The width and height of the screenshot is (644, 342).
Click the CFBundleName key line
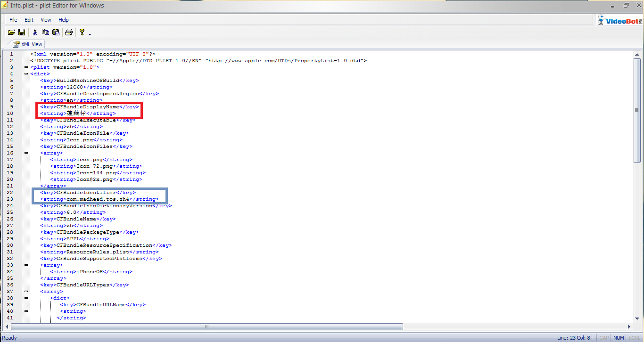(x=78, y=219)
